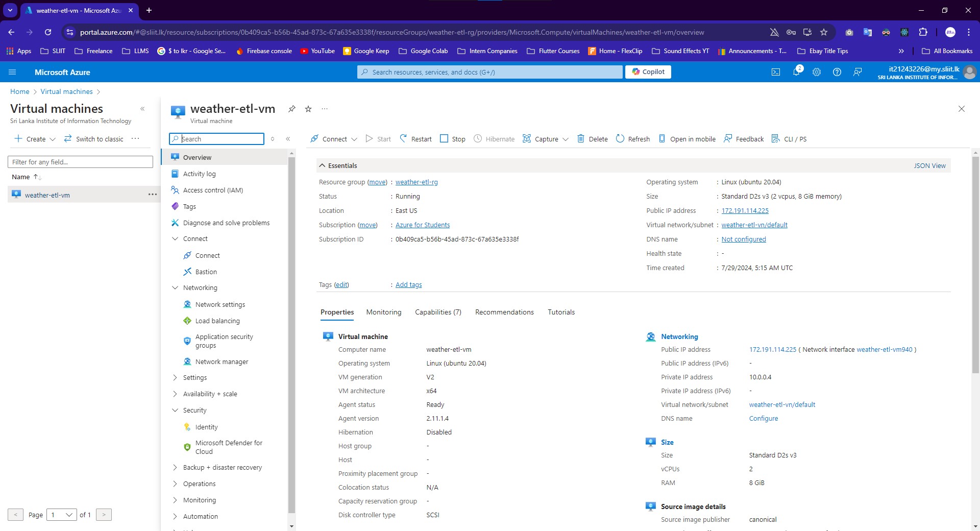Collapse the Networking section
Screen dimensions: 980x531
(176, 287)
